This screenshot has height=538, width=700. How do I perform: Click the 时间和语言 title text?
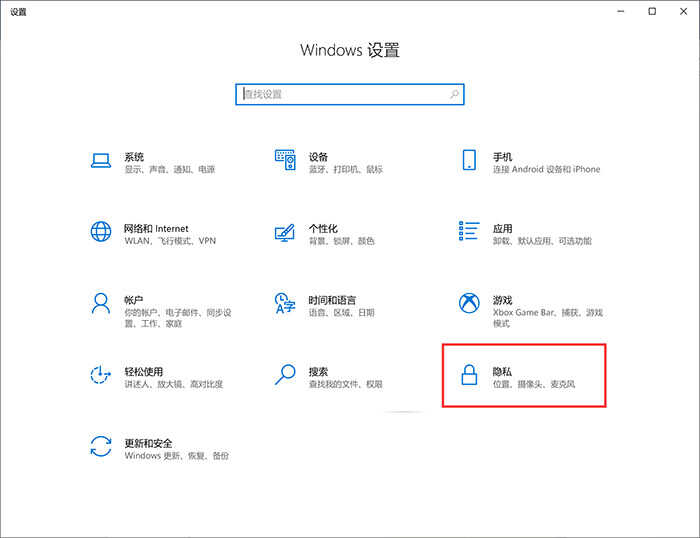332,300
